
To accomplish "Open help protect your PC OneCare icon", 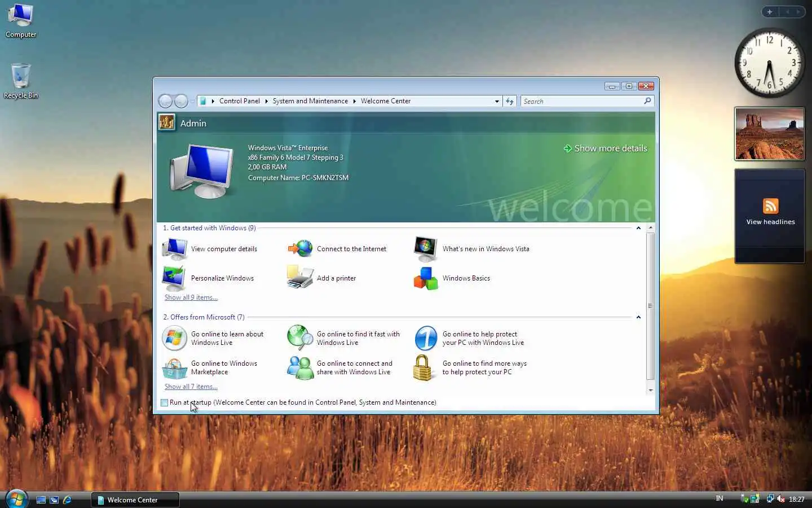I will pos(426,338).
